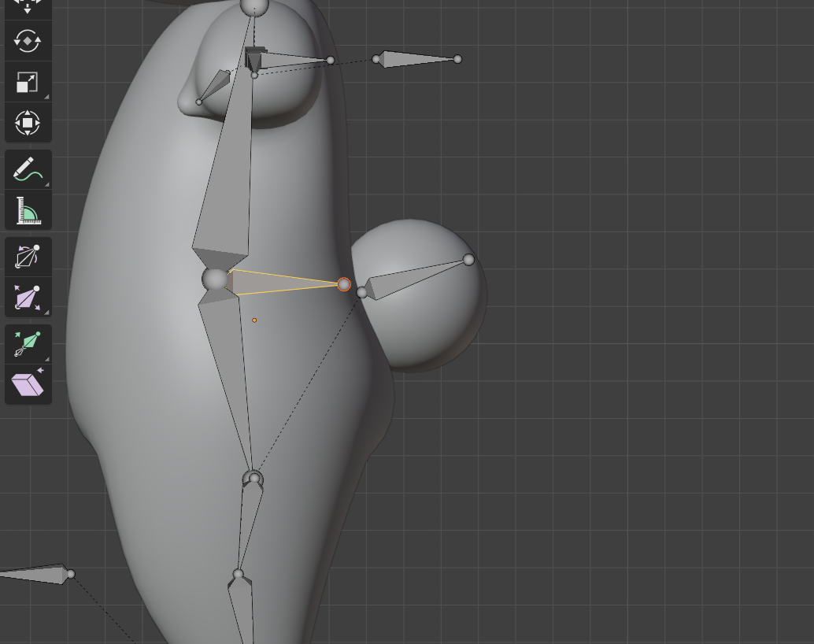814x644 pixels.
Task: Select the bone Extrude tool
Action: pyautogui.click(x=28, y=344)
